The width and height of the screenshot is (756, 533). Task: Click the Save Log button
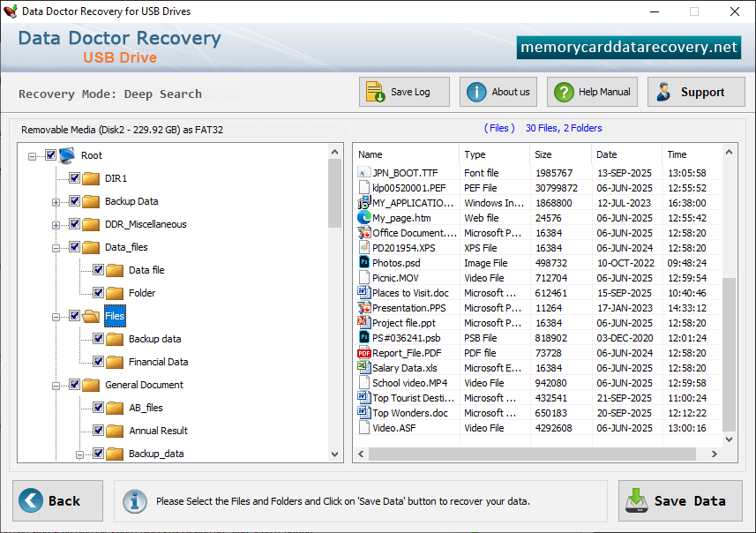pyautogui.click(x=404, y=92)
